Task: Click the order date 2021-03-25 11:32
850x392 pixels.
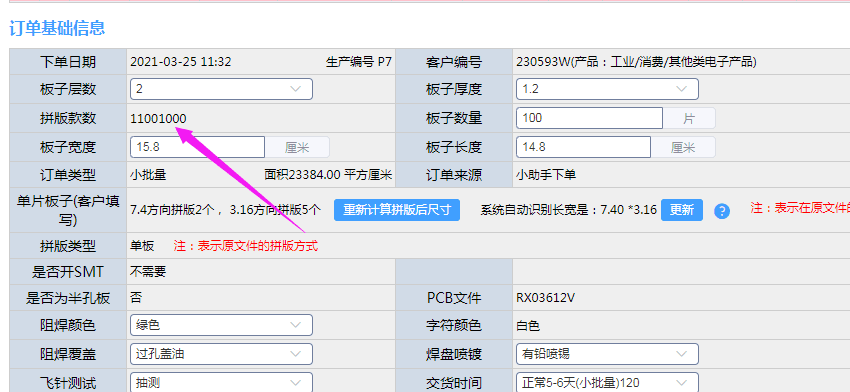Action: 181,62
